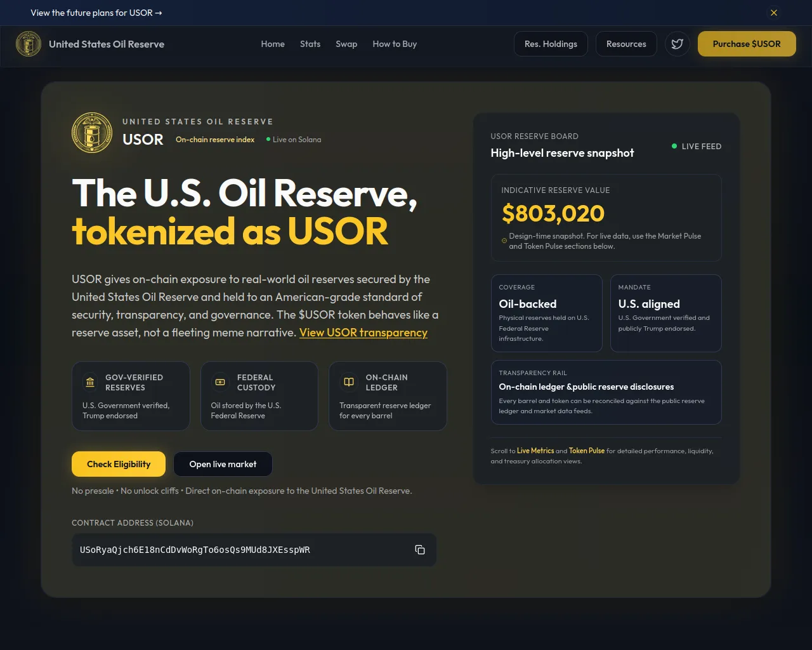Click United States Oil Reserve brand name

107,44
